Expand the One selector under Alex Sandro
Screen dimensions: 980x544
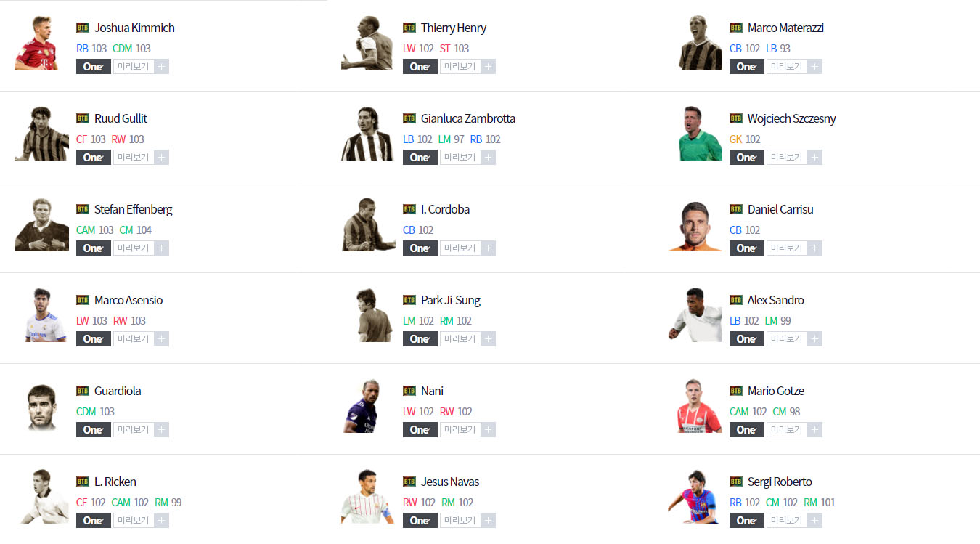[747, 339]
